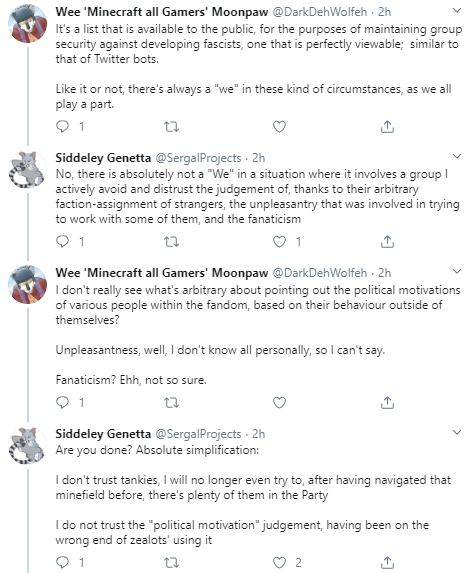Screen dimensions: 471x573
Task: Retweet Siddeley's tweet about faction-assignment
Action: (x=171, y=242)
